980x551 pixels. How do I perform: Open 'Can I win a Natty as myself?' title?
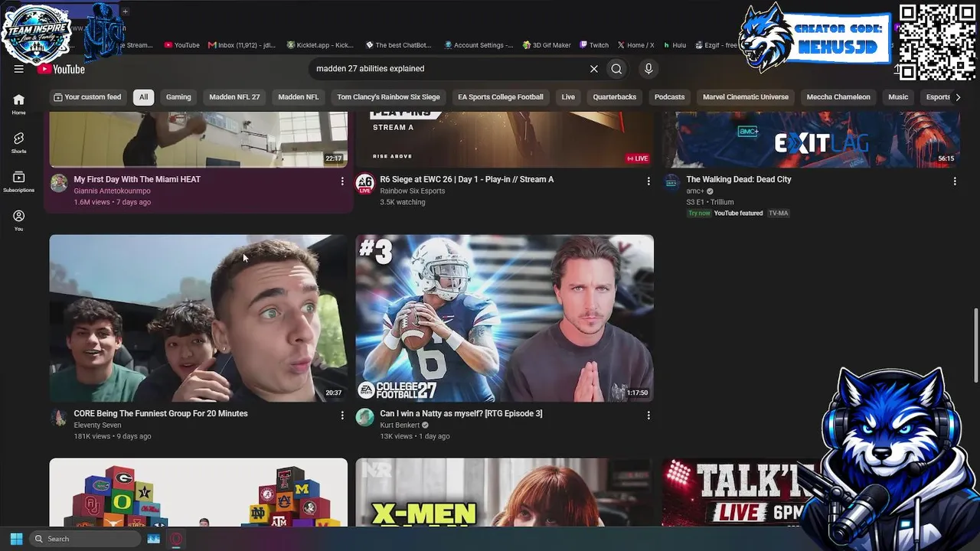pyautogui.click(x=461, y=413)
